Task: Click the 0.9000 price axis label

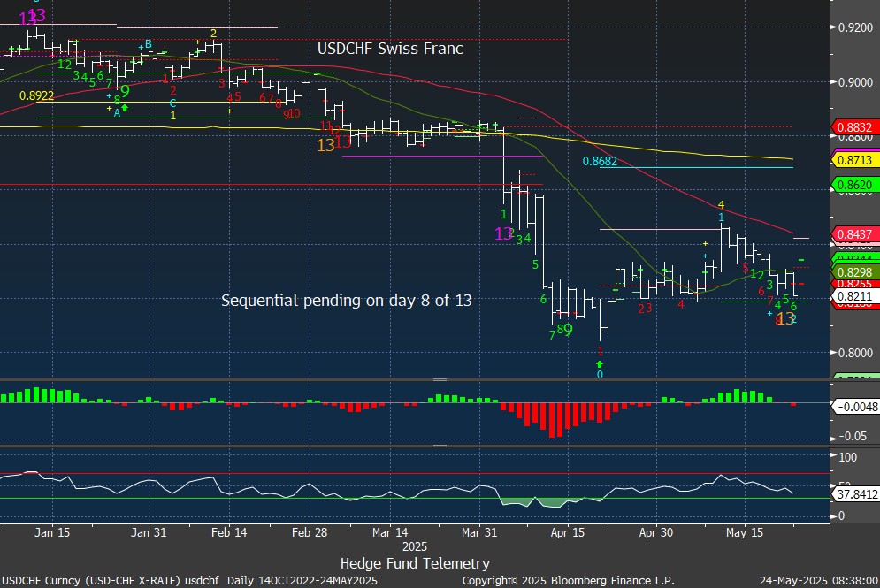Action: [856, 82]
